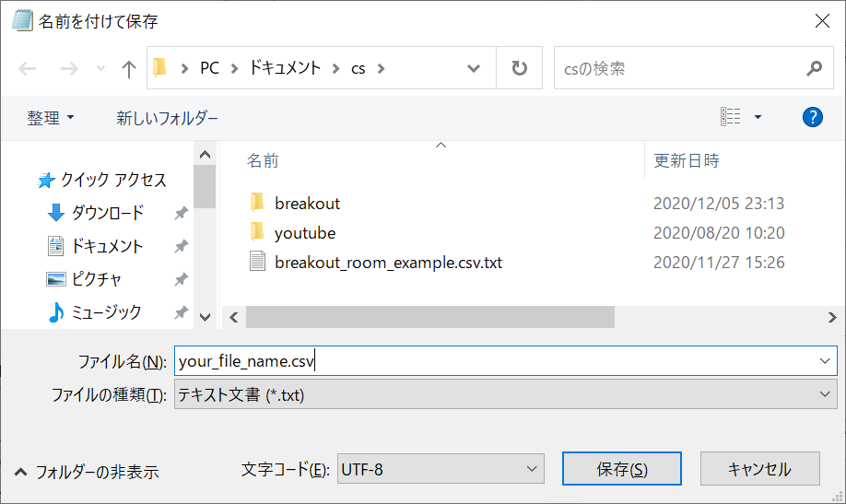Go back with the left arrow
The height and width of the screenshot is (504, 846).
pos(28,68)
